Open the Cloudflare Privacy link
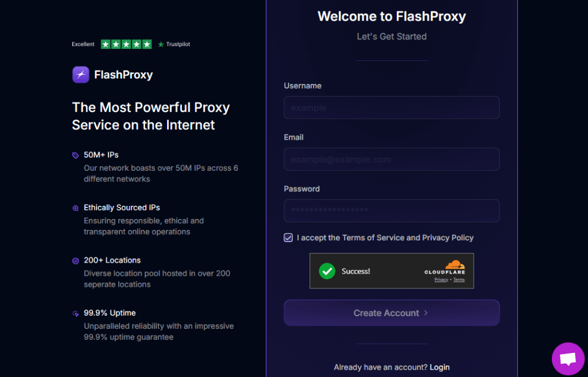The width and height of the screenshot is (588, 377). click(441, 280)
